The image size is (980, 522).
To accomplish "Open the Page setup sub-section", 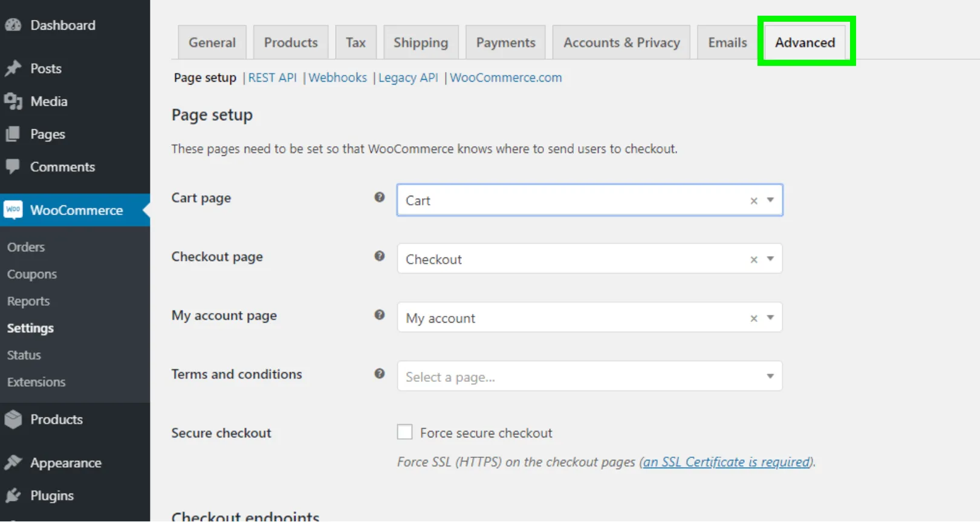I will click(205, 77).
